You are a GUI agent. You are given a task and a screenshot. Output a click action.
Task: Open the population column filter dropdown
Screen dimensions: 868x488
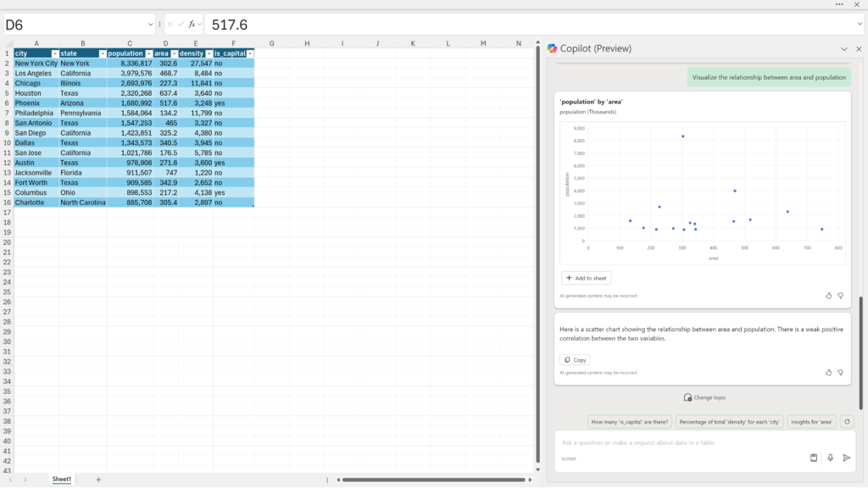tap(148, 53)
